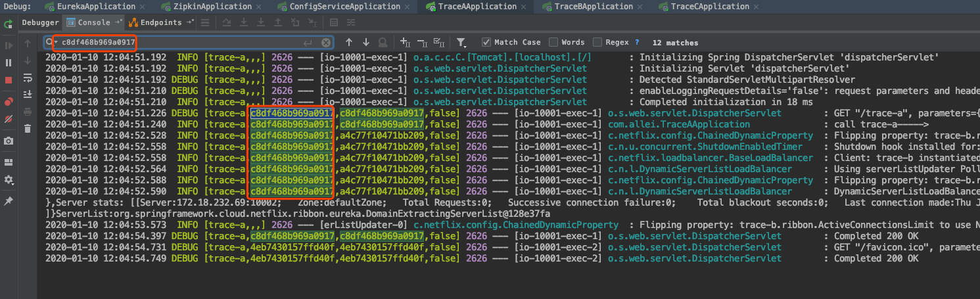Click the Step Out icon
The image size is (980, 299).
pyautogui.click(x=277, y=22)
